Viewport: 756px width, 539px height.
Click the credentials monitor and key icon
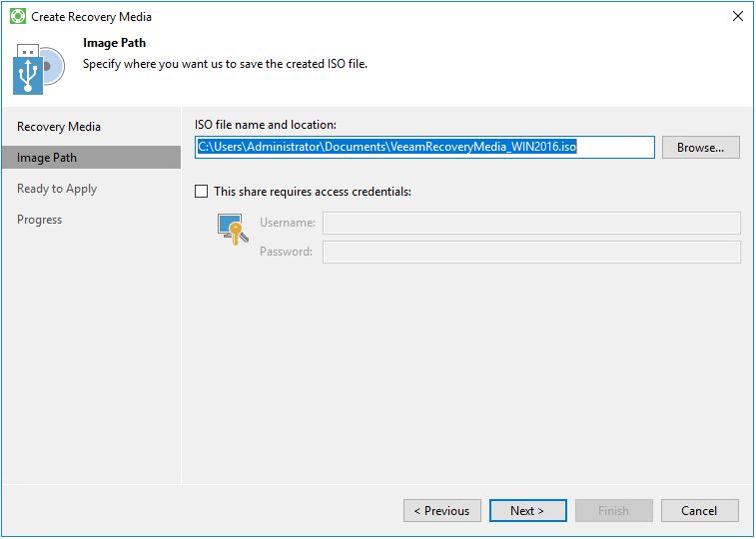[x=232, y=230]
